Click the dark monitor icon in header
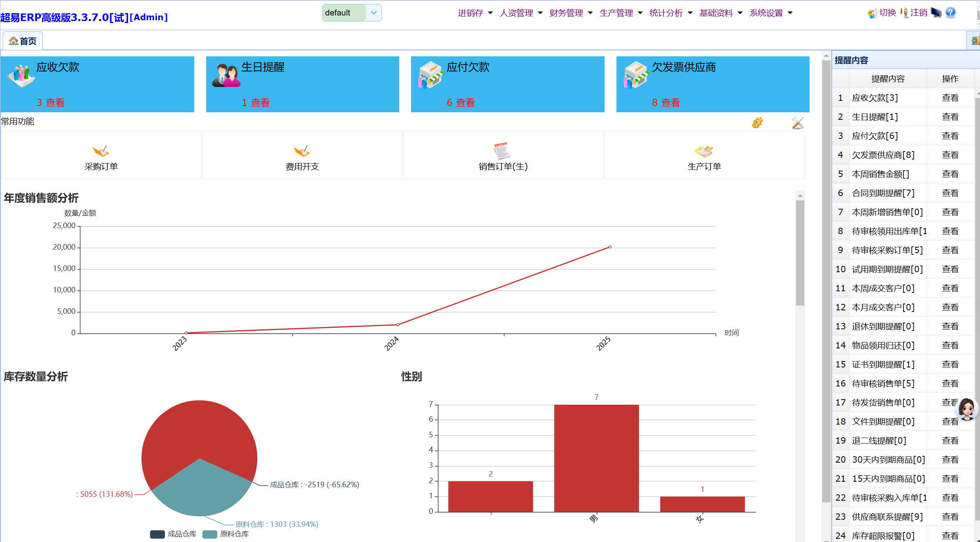980x542 pixels. tap(936, 13)
